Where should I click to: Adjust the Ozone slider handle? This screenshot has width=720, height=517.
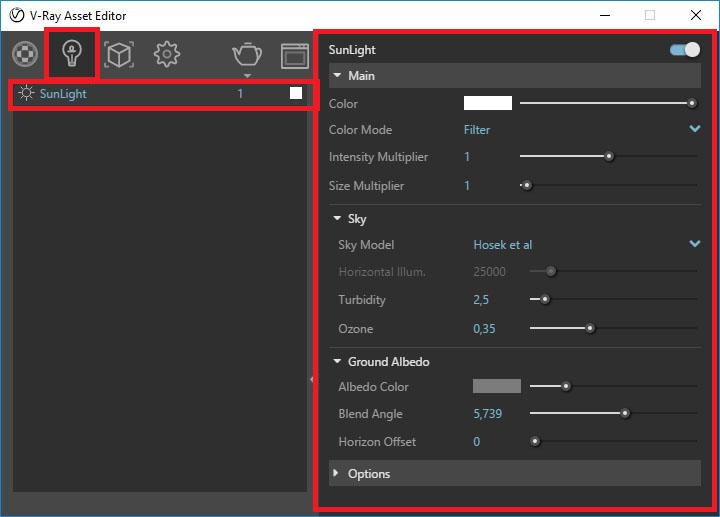click(x=590, y=328)
